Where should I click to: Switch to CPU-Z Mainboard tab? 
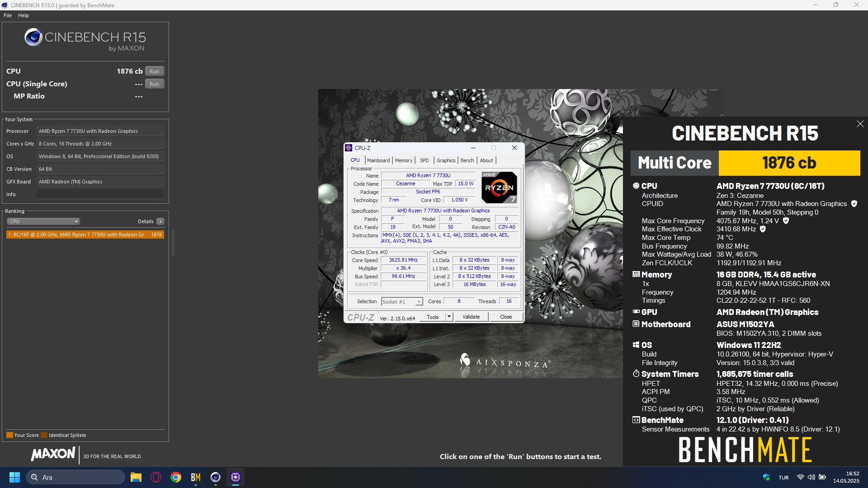click(378, 160)
